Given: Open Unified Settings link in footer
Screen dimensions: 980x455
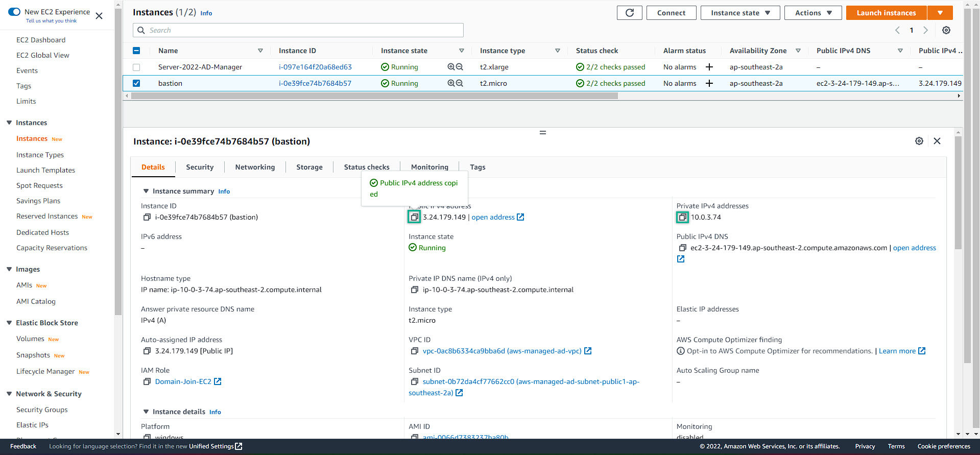Looking at the screenshot, I should (216, 446).
